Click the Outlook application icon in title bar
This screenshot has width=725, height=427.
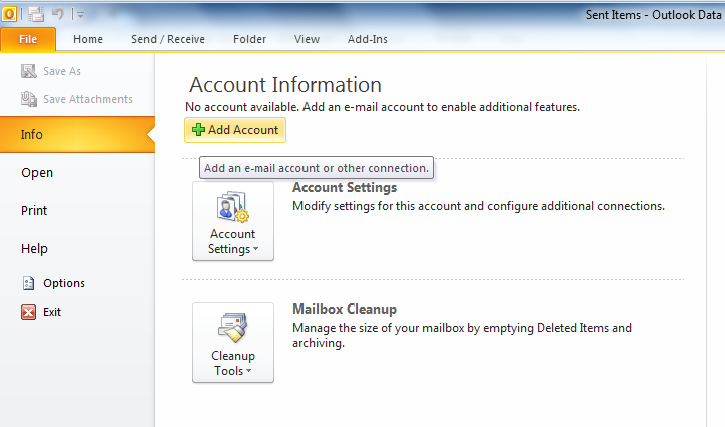(x=9, y=14)
